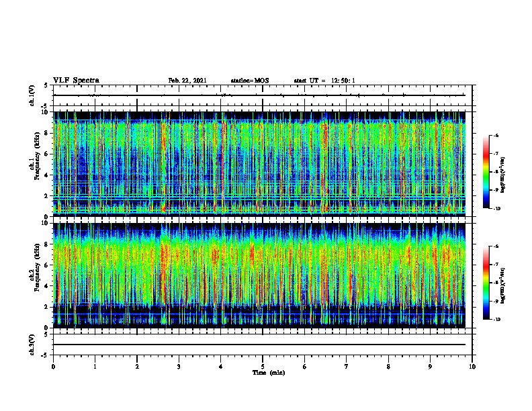The width and height of the screenshot is (532, 411).
Task: Click the "station=MOS" header label
Action: 250,81
